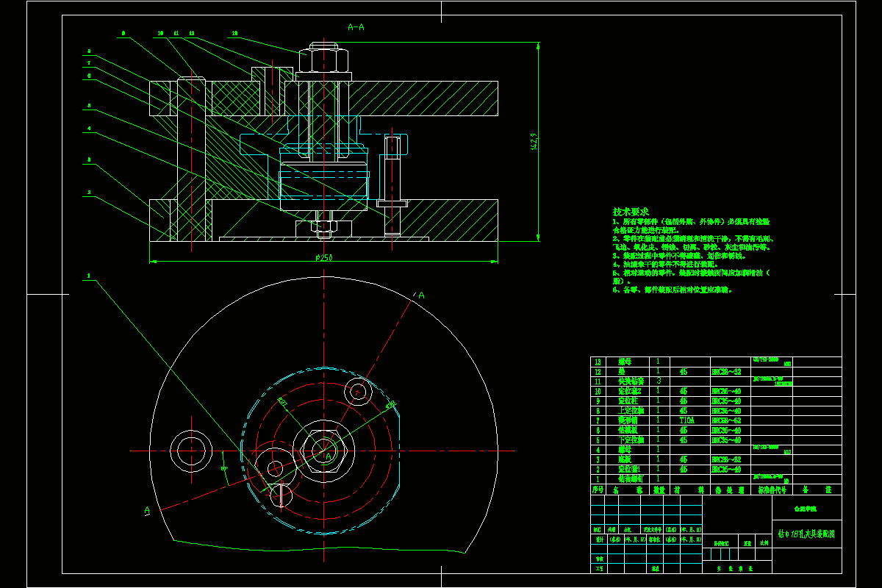
Task: Select technical requirement line 6 text
Action: pyautogui.click(x=673, y=290)
